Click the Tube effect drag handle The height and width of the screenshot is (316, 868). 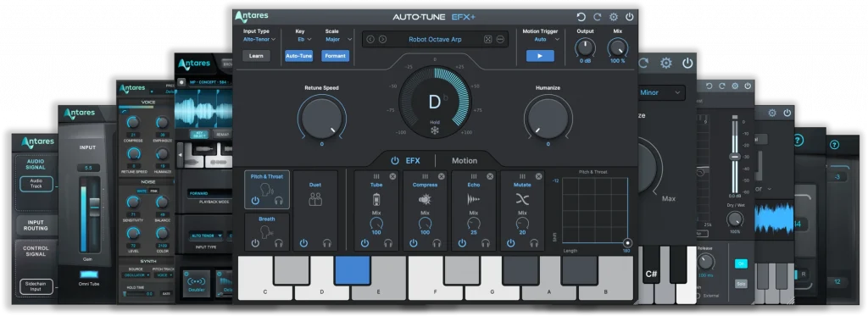click(x=376, y=176)
